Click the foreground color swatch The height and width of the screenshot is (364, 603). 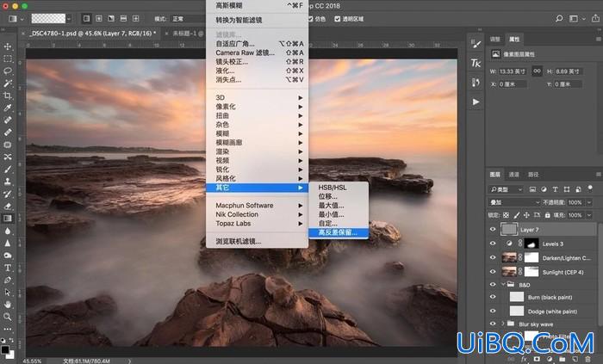pyautogui.click(x=5, y=349)
